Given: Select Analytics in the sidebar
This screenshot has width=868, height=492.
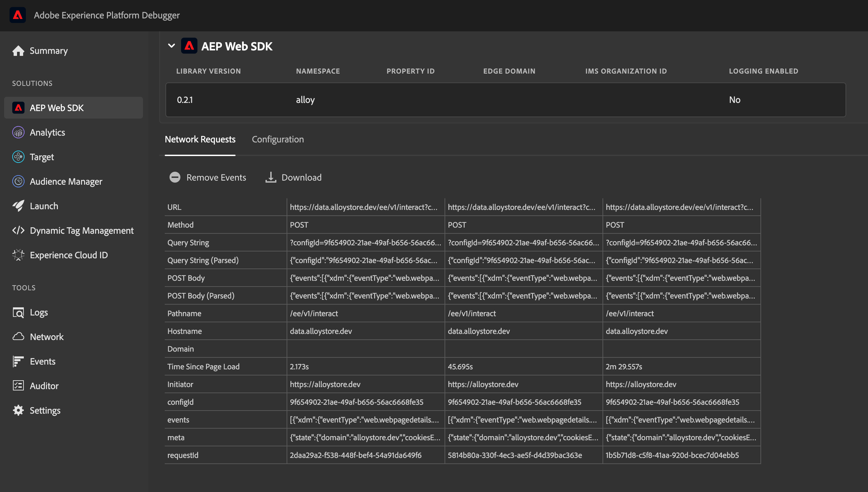Looking at the screenshot, I should [x=47, y=133].
